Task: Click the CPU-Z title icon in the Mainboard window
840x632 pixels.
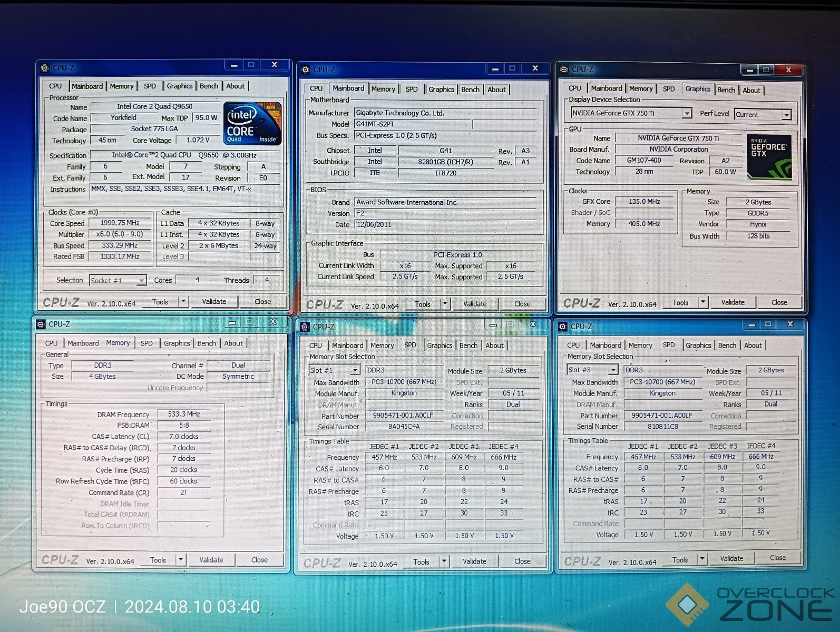Action: pos(306,70)
